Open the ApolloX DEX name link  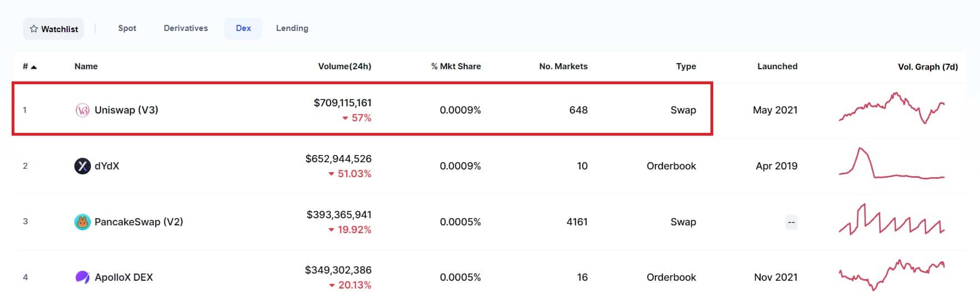[124, 277]
